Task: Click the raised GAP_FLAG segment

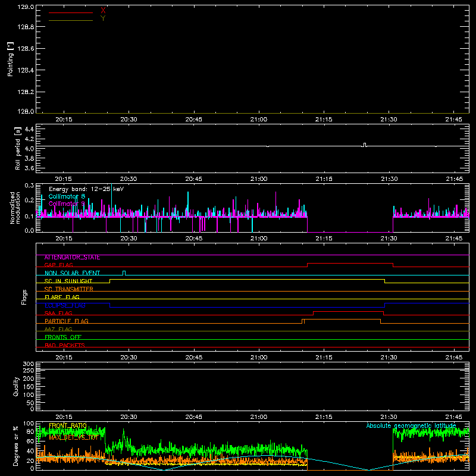Action: click(x=350, y=264)
